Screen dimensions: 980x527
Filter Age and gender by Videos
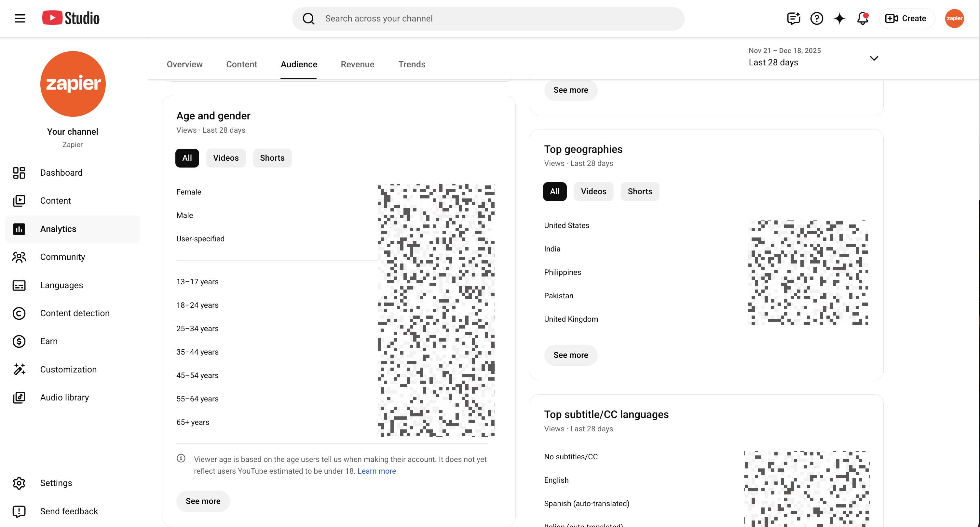pos(225,158)
